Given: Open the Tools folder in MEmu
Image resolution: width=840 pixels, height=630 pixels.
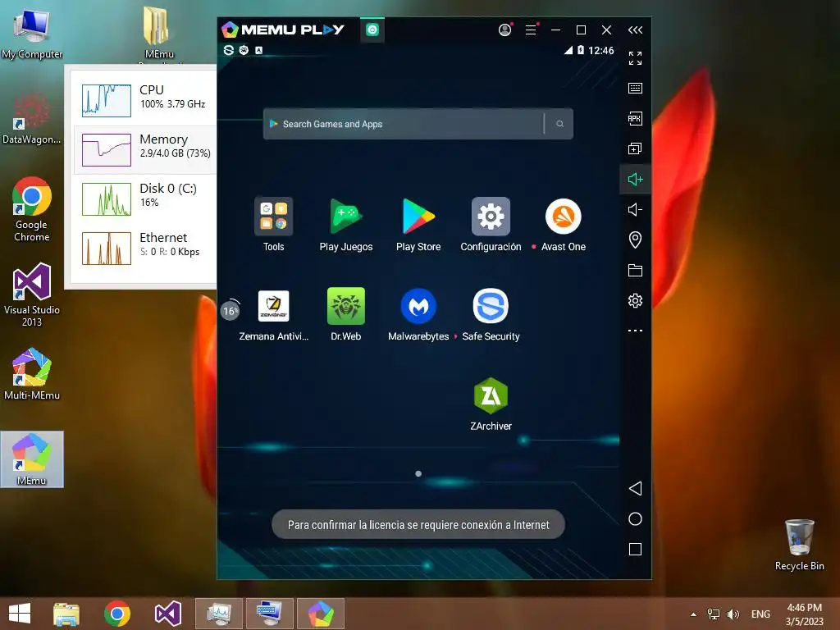Looking at the screenshot, I should 273,217.
